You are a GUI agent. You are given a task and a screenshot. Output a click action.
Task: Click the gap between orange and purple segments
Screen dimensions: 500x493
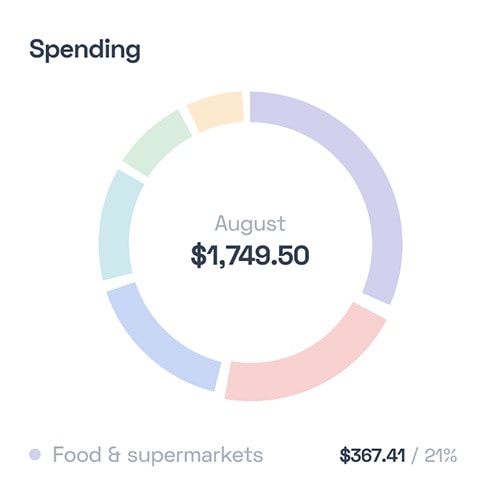(247, 107)
